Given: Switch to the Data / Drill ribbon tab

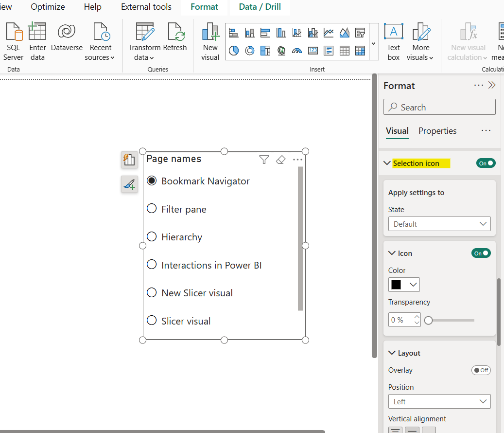Looking at the screenshot, I should [x=259, y=7].
